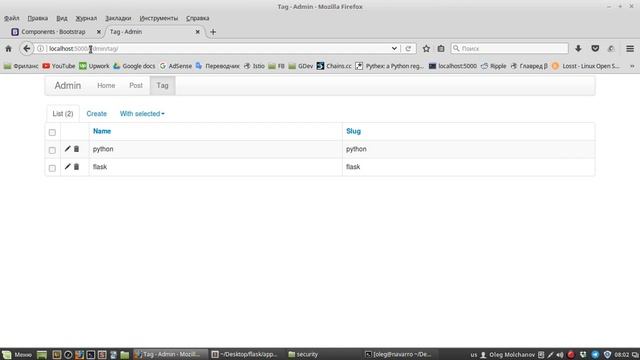Open the downloads arrow icon

coord(578,49)
